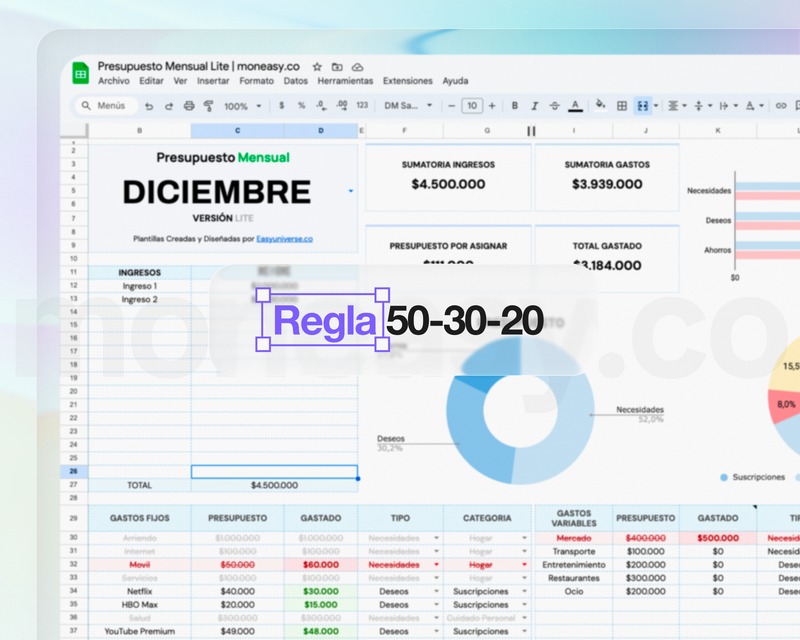Click the Menús search button
Image resolution: width=800 pixels, height=640 pixels.
click(105, 106)
